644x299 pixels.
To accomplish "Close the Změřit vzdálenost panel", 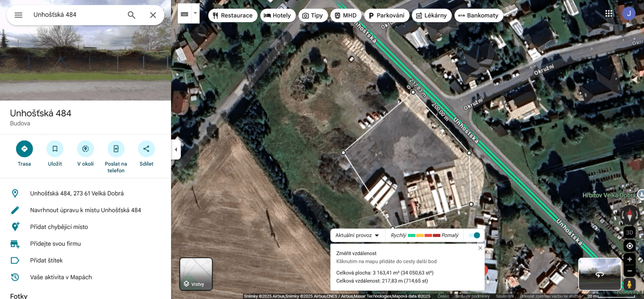I will point(480,248).
